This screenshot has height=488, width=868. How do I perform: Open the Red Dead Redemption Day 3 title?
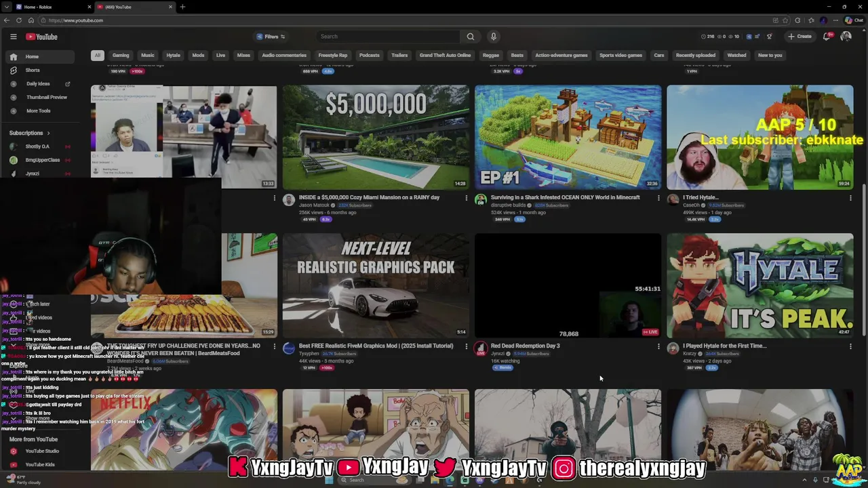coord(525,346)
